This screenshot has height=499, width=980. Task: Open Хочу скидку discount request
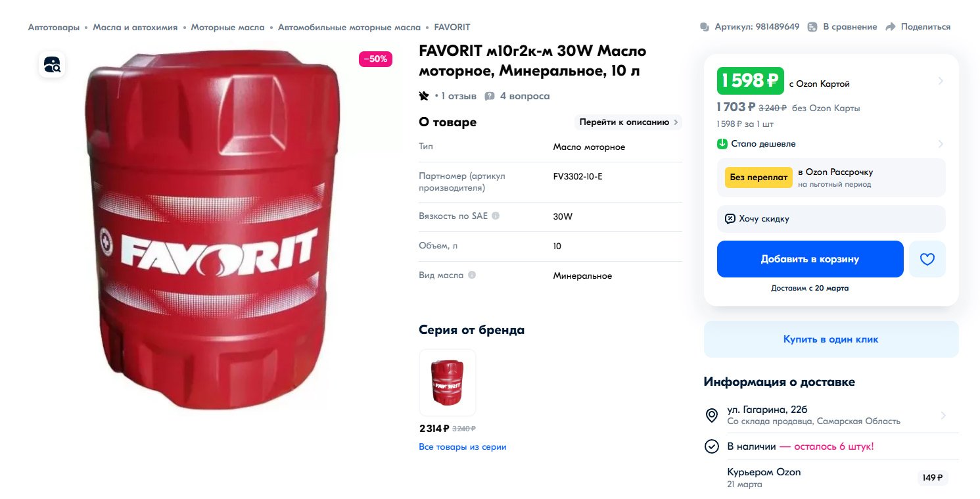click(831, 219)
